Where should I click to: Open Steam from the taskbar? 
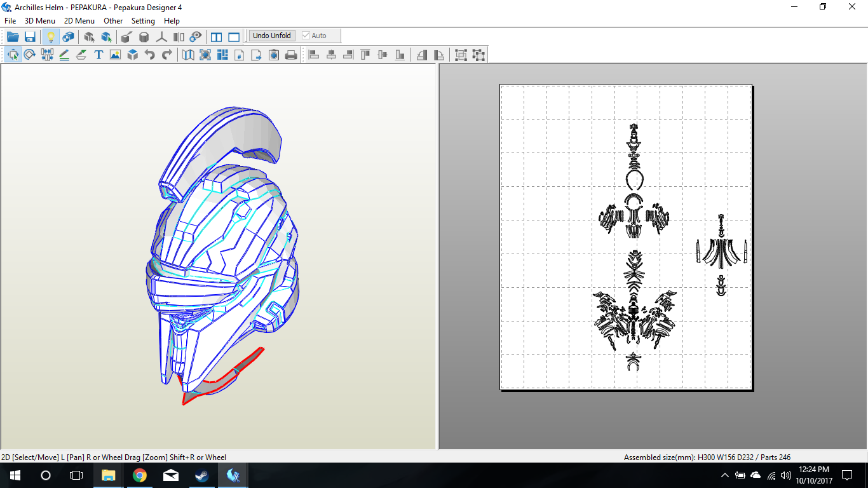(x=202, y=475)
